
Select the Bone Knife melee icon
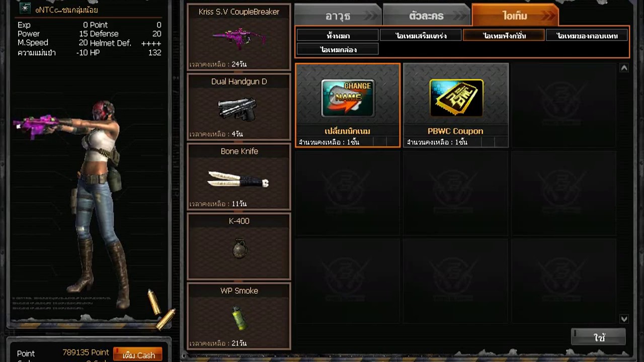click(238, 179)
